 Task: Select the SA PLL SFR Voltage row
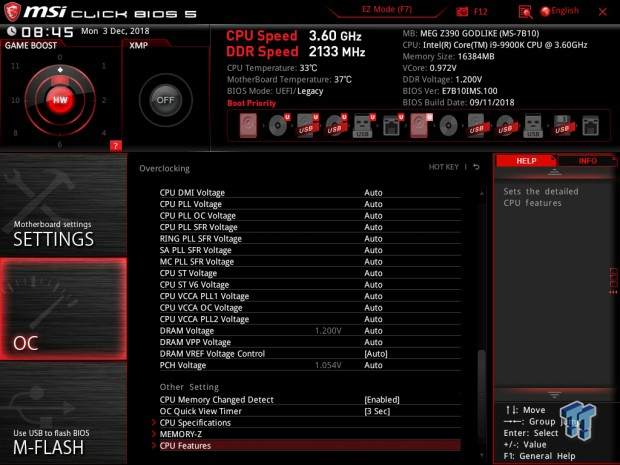pyautogui.click(x=310, y=250)
